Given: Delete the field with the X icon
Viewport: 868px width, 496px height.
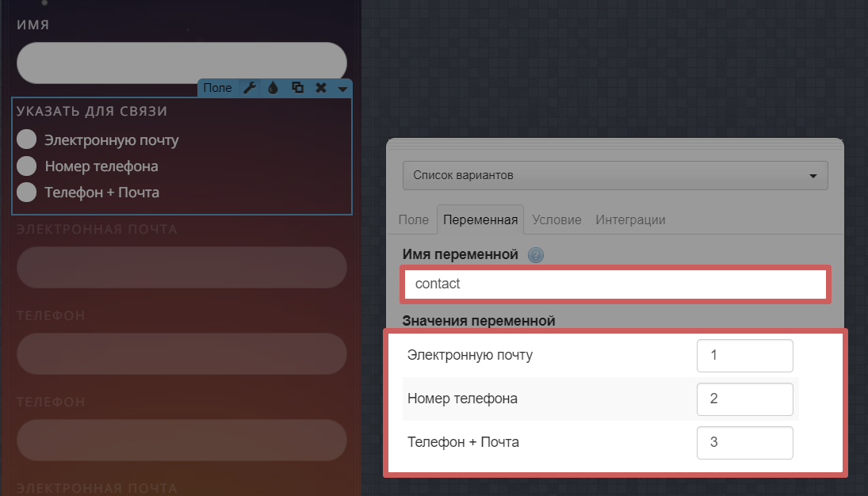Looking at the screenshot, I should (321, 88).
